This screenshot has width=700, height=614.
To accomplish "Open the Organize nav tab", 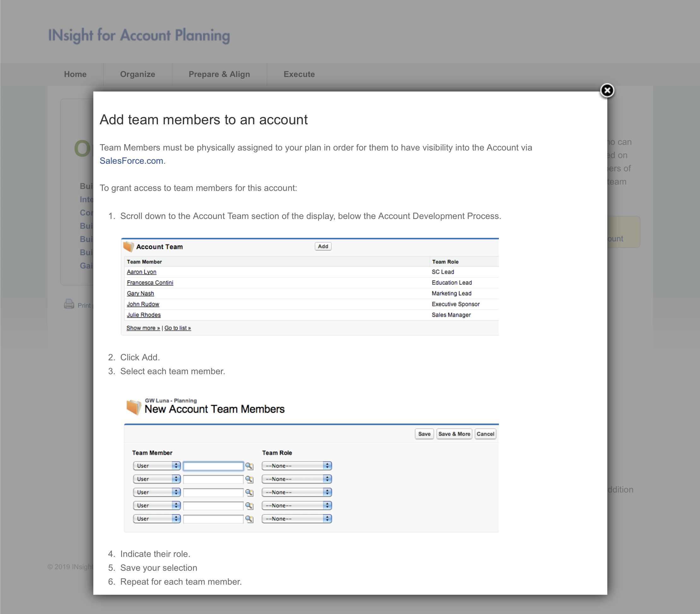I will (x=137, y=74).
